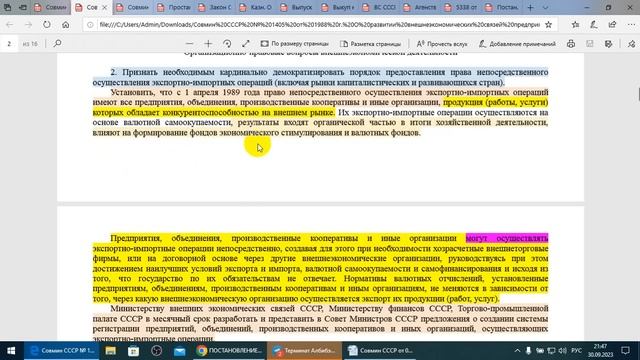The height and width of the screenshot is (360, 640).
Task: Switch PDF to full screen view
Action: point(246,44)
